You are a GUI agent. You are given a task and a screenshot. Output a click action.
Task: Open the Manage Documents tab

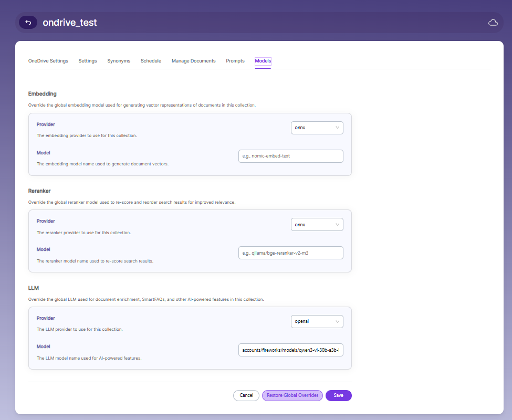click(194, 61)
